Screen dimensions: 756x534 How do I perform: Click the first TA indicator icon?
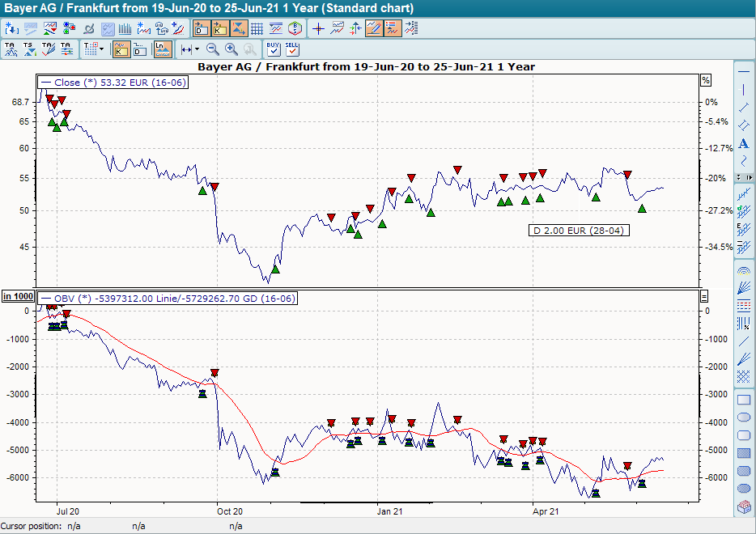[x=11, y=49]
